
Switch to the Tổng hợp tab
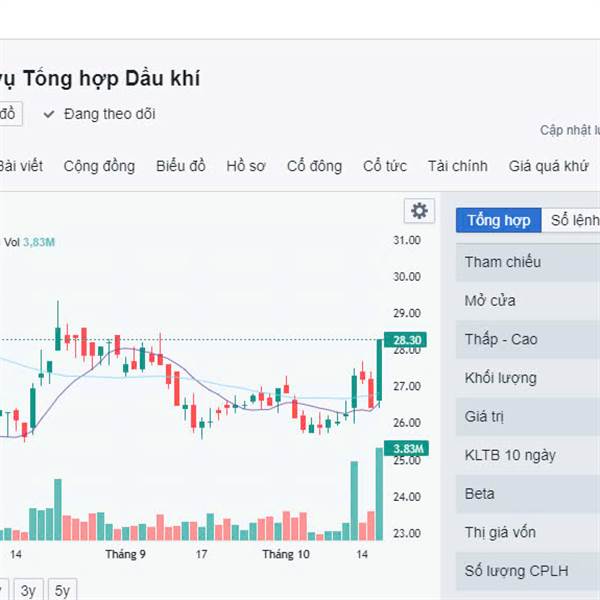coord(499,220)
